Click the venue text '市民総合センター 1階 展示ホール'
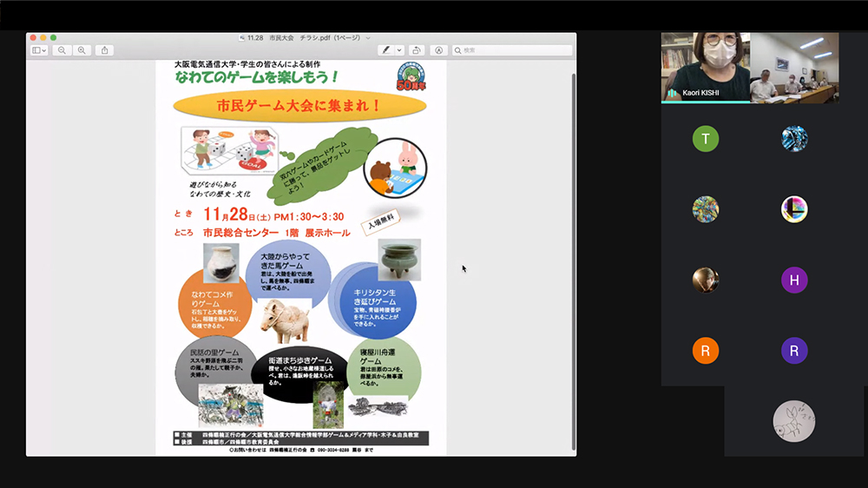Image resolution: width=868 pixels, height=488 pixels. pos(276,233)
